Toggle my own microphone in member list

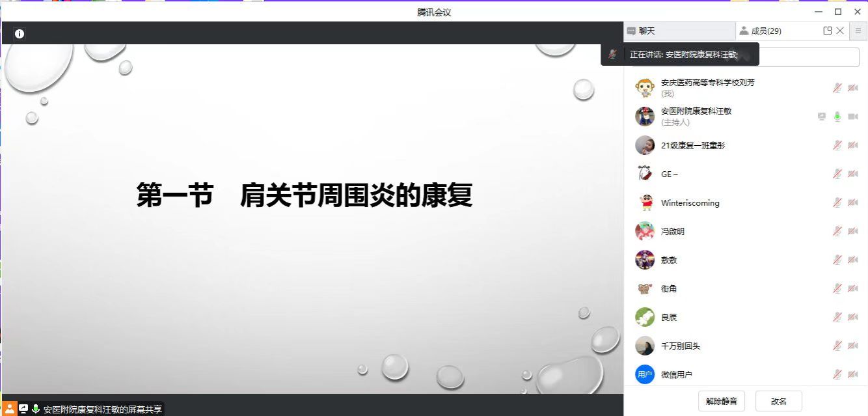[x=837, y=88]
